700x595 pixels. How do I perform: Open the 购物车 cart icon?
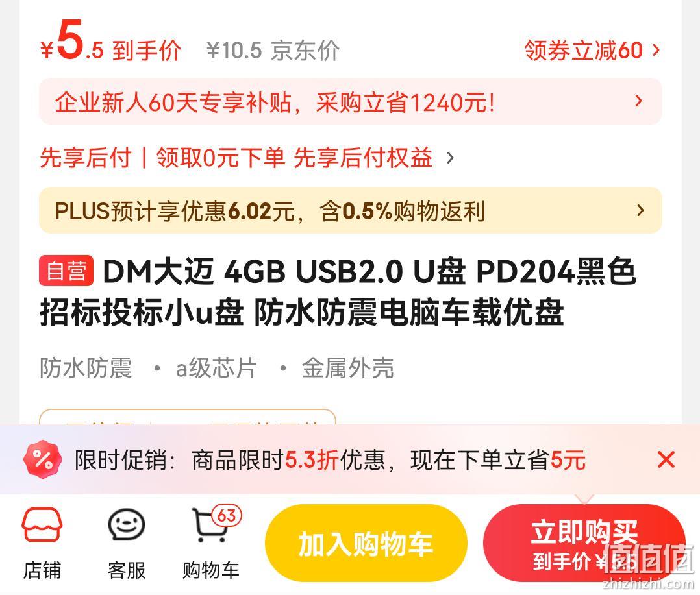[x=209, y=526]
